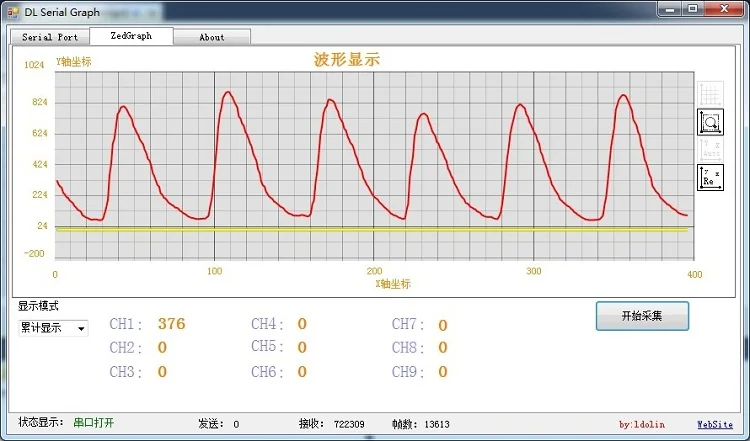This screenshot has height=441, width=750.
Task: Click the CH6 label
Action: click(x=267, y=372)
